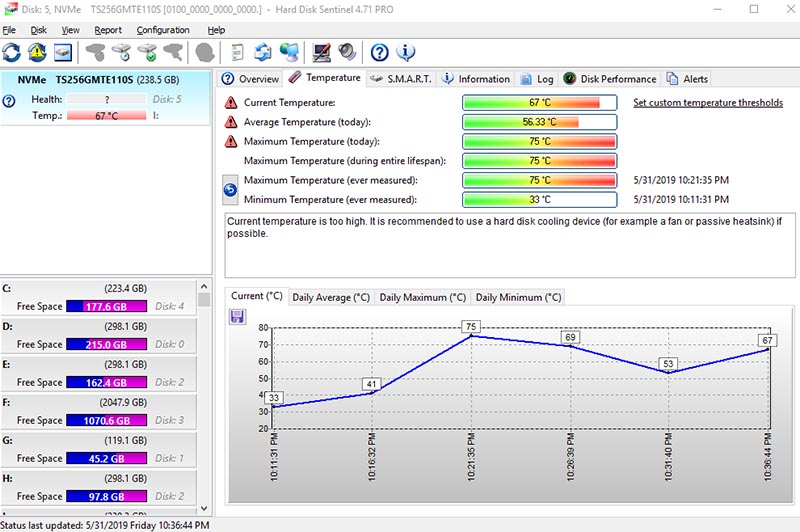Switch to the S.M.A.R.T. tab

(402, 79)
